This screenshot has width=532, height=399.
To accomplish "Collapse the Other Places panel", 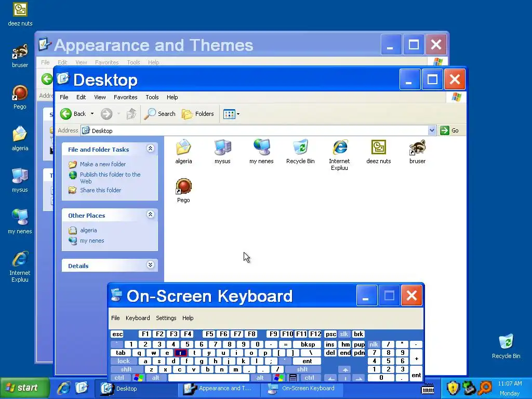I will [150, 215].
